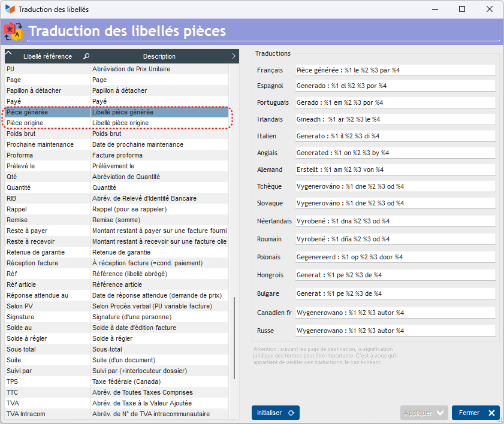Sort by the Description column header

click(159, 56)
